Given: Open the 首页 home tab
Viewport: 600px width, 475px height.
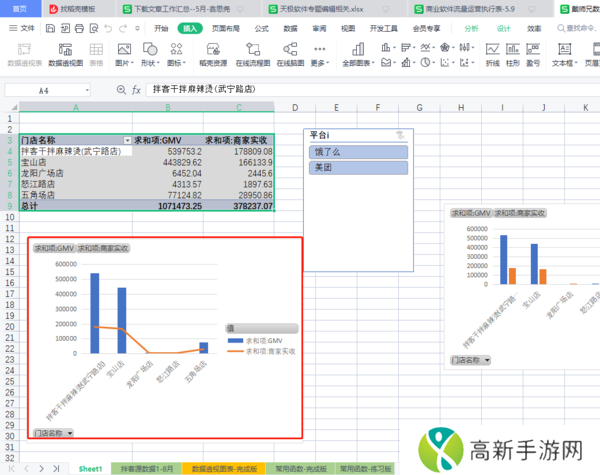Looking at the screenshot, I should (x=20, y=9).
